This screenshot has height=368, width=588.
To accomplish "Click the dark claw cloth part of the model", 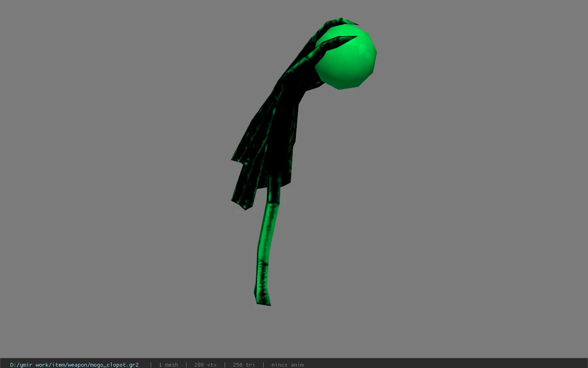I will click(271, 133).
